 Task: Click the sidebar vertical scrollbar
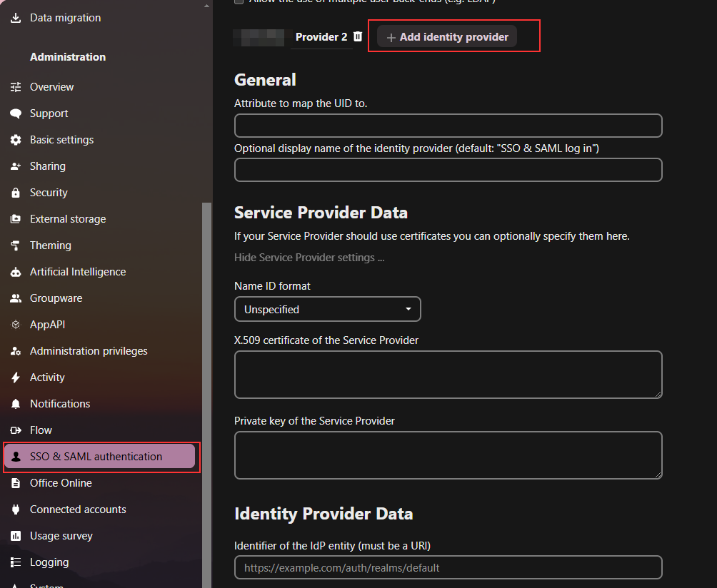tap(206, 395)
